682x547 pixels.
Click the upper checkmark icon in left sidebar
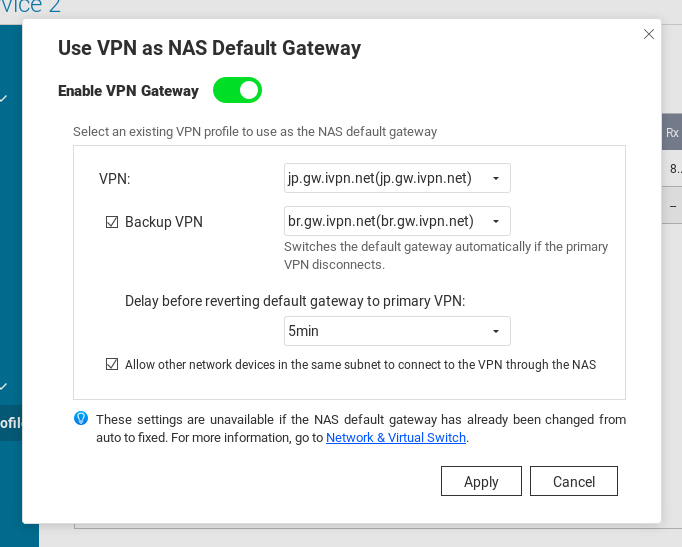click(3, 98)
